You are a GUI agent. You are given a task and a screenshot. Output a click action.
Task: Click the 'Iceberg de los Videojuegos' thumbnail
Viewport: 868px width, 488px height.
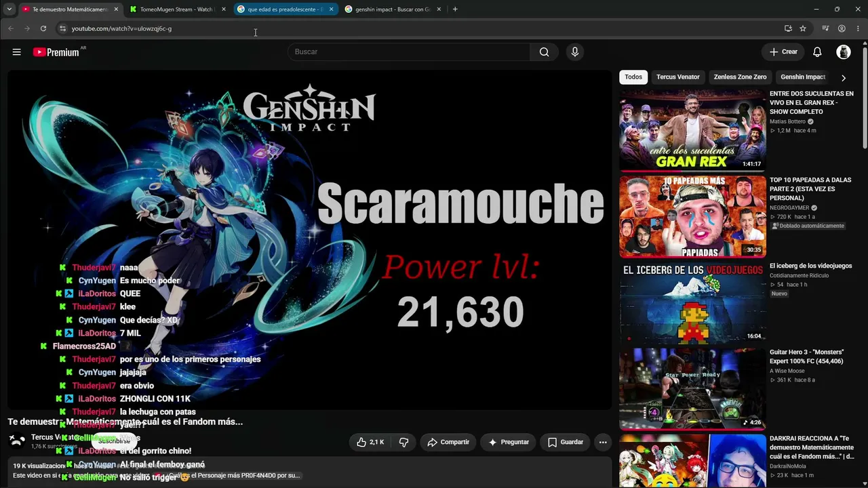click(x=692, y=303)
